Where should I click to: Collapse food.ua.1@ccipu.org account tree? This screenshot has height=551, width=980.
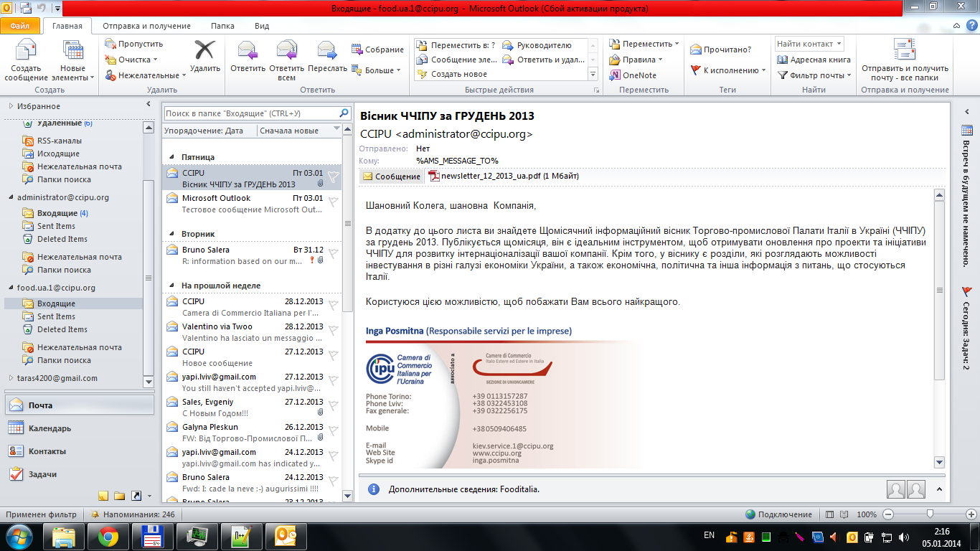click(x=11, y=288)
